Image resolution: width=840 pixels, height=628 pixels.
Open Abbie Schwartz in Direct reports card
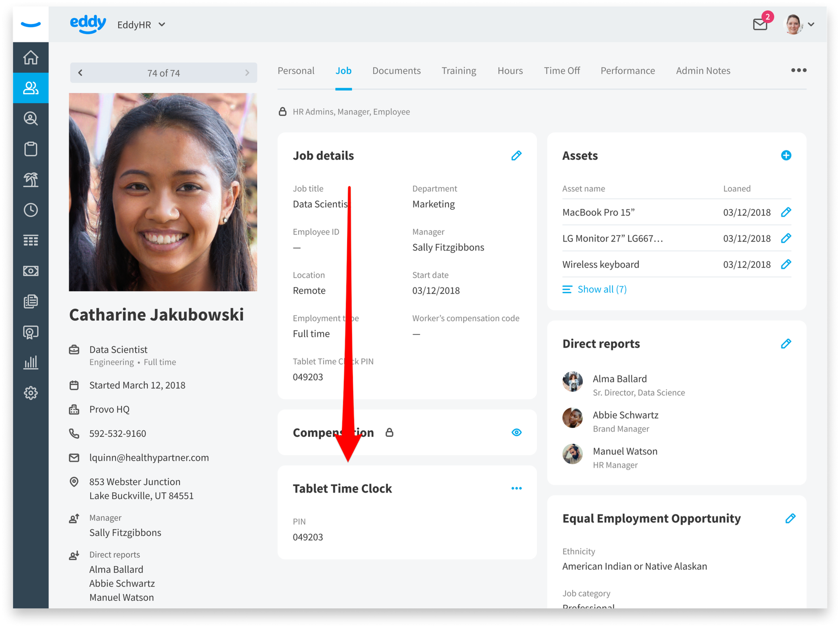point(625,415)
